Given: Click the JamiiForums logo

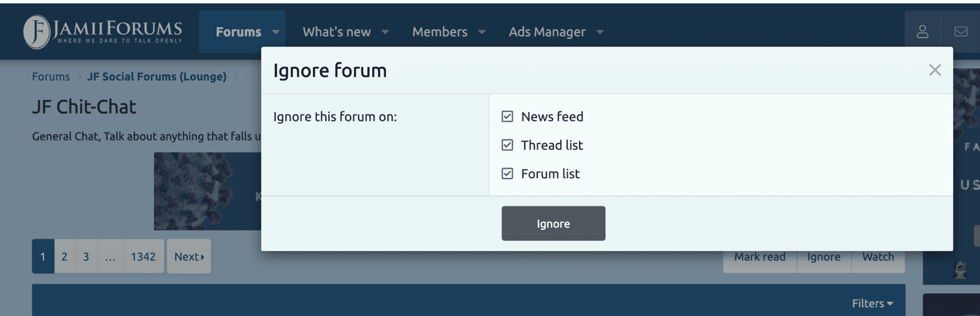Looking at the screenshot, I should 103,32.
